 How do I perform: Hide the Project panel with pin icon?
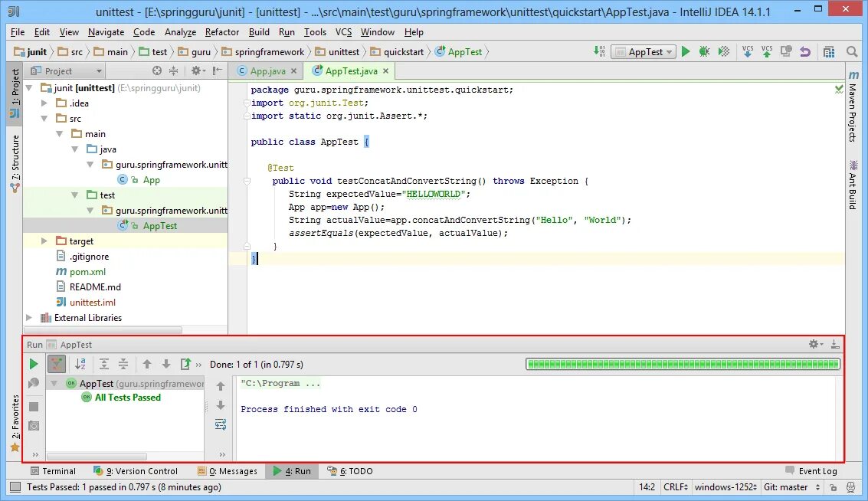pos(217,70)
